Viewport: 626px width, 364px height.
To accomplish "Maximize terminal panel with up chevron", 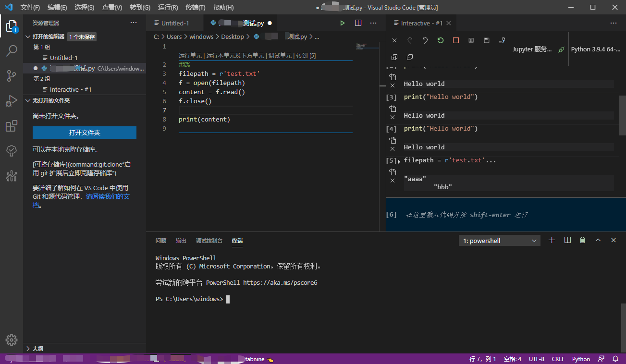I will (x=598, y=240).
